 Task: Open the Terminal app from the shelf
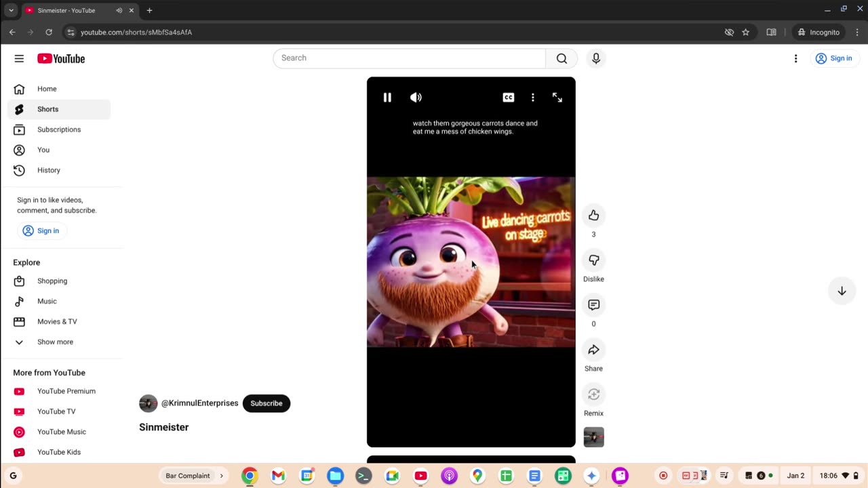tap(363, 476)
